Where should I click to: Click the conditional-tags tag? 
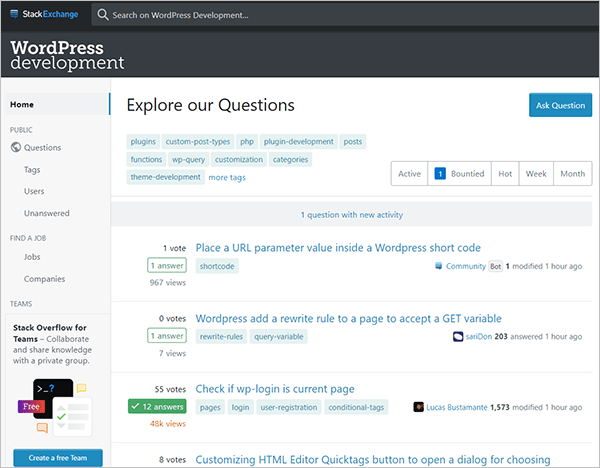[356, 408]
